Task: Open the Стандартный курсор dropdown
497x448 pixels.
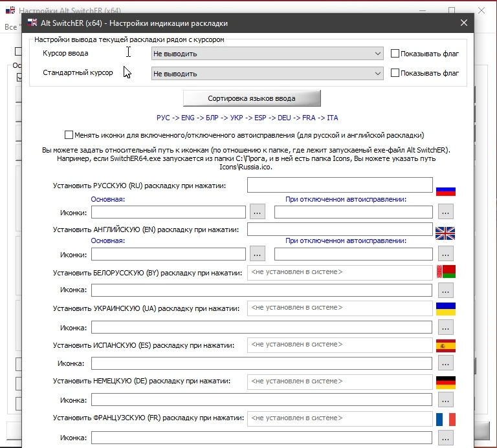Action: point(267,74)
